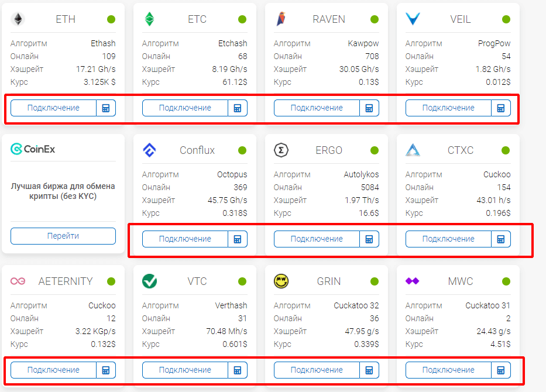Screen dimensions: 546x392
Task: Click the Octopus algorithm value
Action: tap(232, 175)
